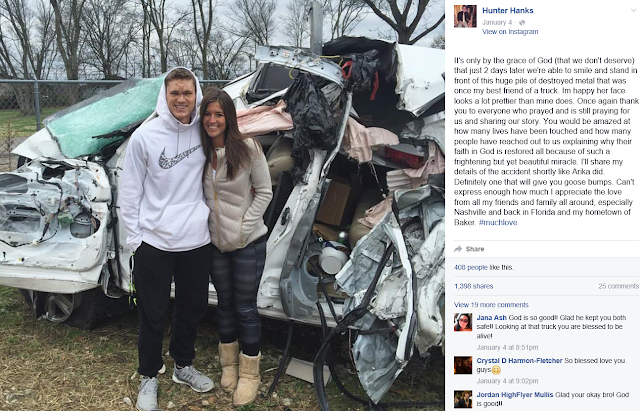Open the crashed truck photo

222,205
